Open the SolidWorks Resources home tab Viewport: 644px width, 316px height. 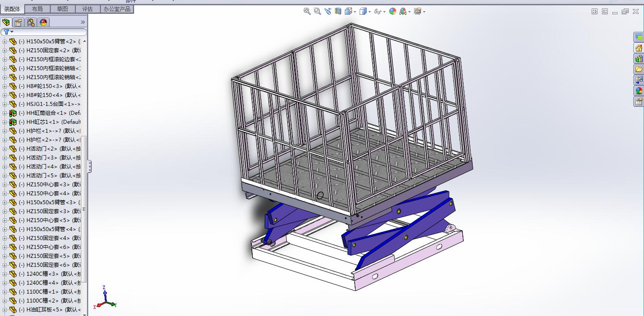(639, 48)
